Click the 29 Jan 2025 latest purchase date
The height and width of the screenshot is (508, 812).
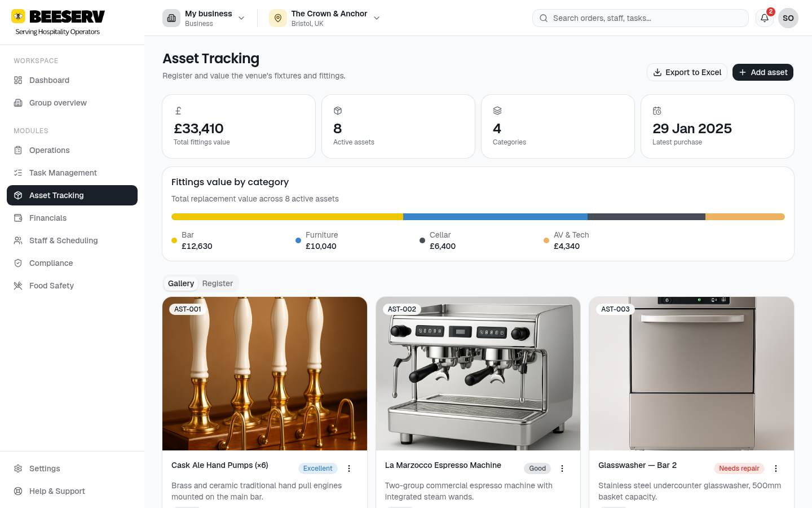click(692, 129)
